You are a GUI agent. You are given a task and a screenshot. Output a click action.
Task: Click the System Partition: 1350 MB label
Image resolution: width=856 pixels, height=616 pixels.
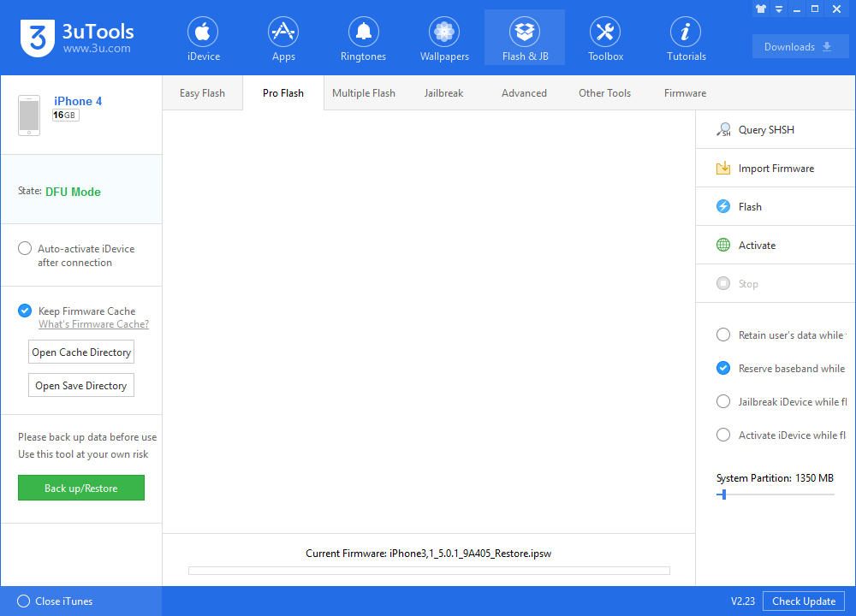[775, 478]
